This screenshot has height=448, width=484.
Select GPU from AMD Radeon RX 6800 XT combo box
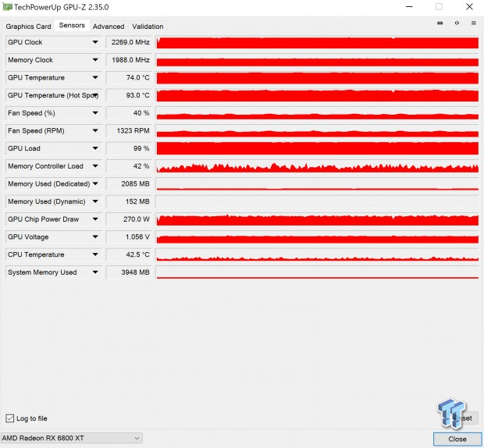(x=71, y=438)
